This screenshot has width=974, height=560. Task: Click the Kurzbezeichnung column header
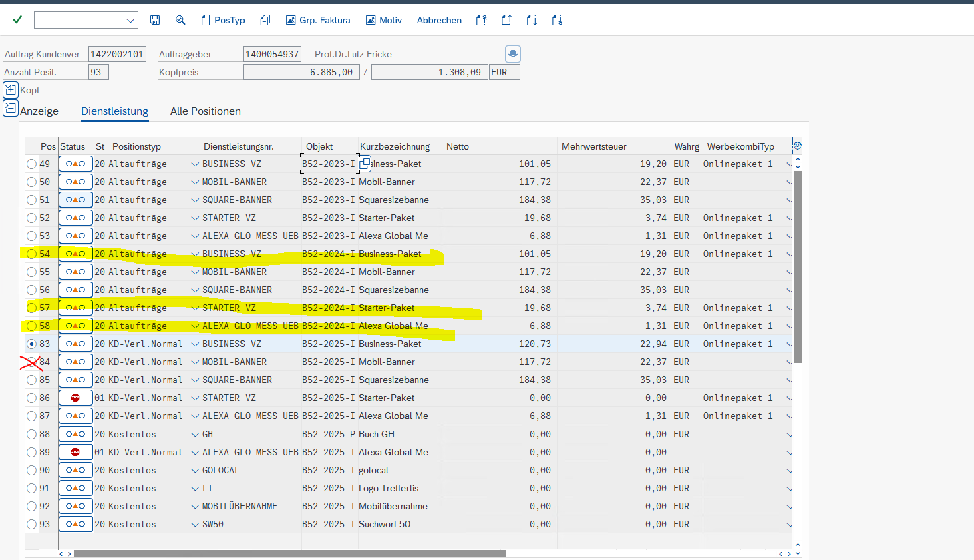coord(399,146)
